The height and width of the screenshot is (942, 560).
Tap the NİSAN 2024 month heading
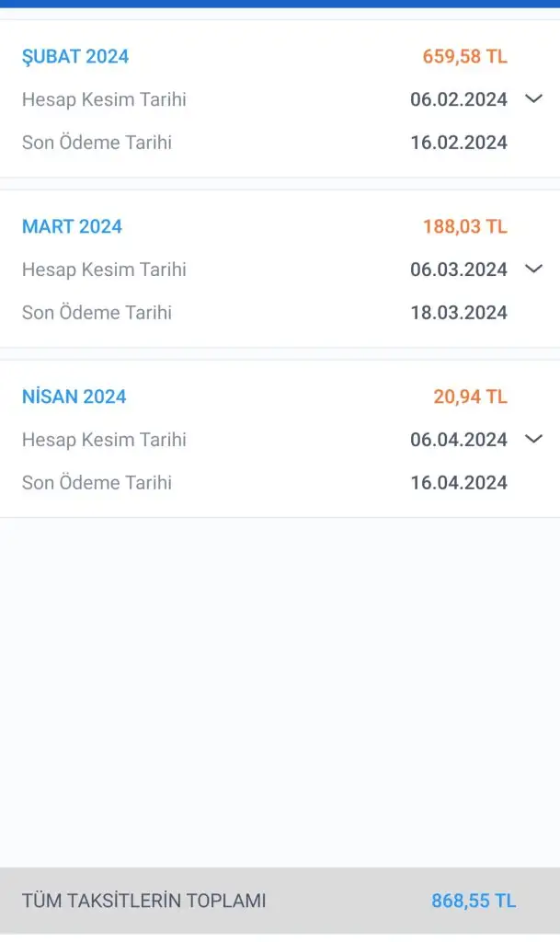[74, 397]
